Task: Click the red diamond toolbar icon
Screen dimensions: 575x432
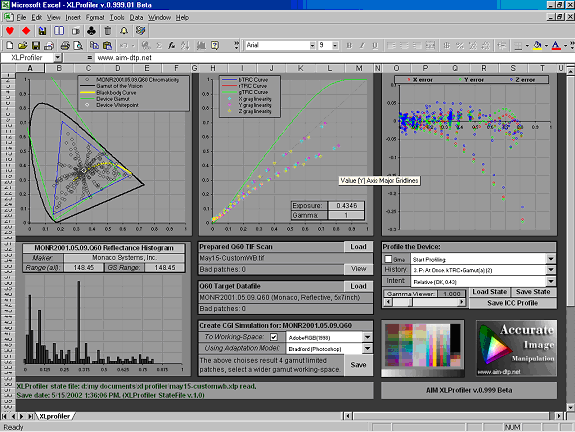Action: (x=26, y=31)
